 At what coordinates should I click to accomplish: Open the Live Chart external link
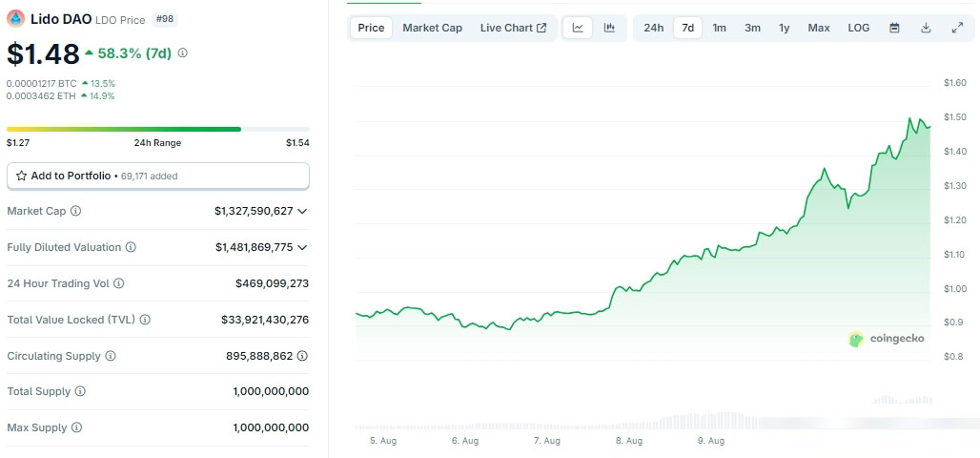(513, 28)
